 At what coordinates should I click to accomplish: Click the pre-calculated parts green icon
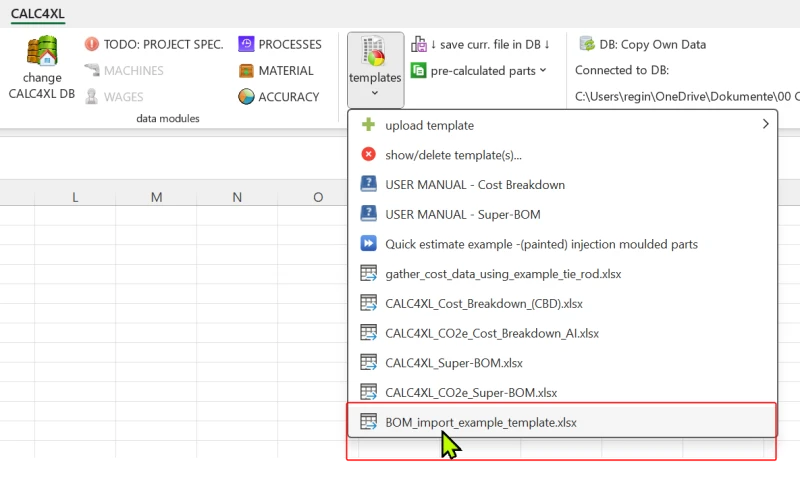(418, 70)
